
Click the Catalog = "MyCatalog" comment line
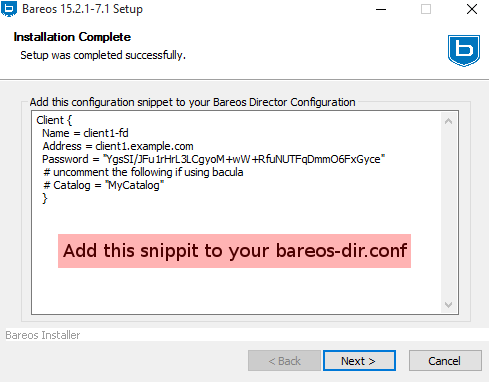(x=104, y=185)
